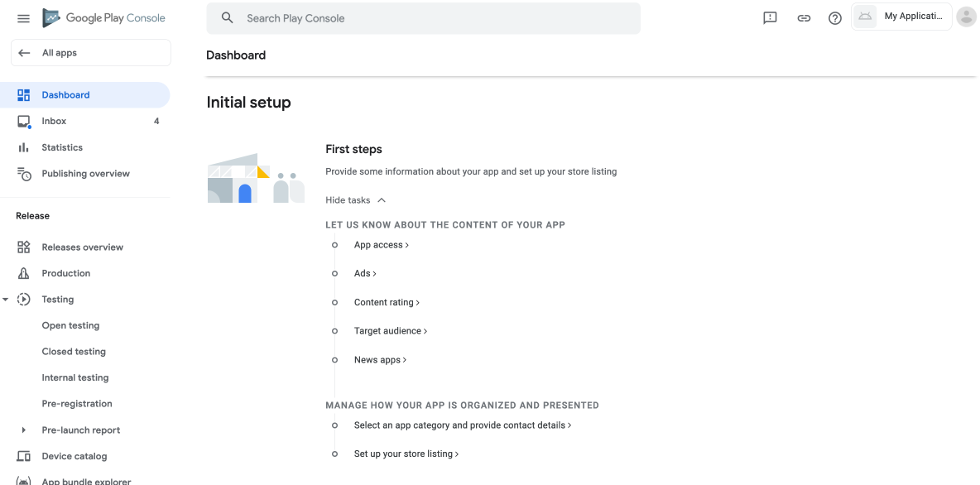
Task: Focus the Search Play Console field
Action: coord(423,18)
